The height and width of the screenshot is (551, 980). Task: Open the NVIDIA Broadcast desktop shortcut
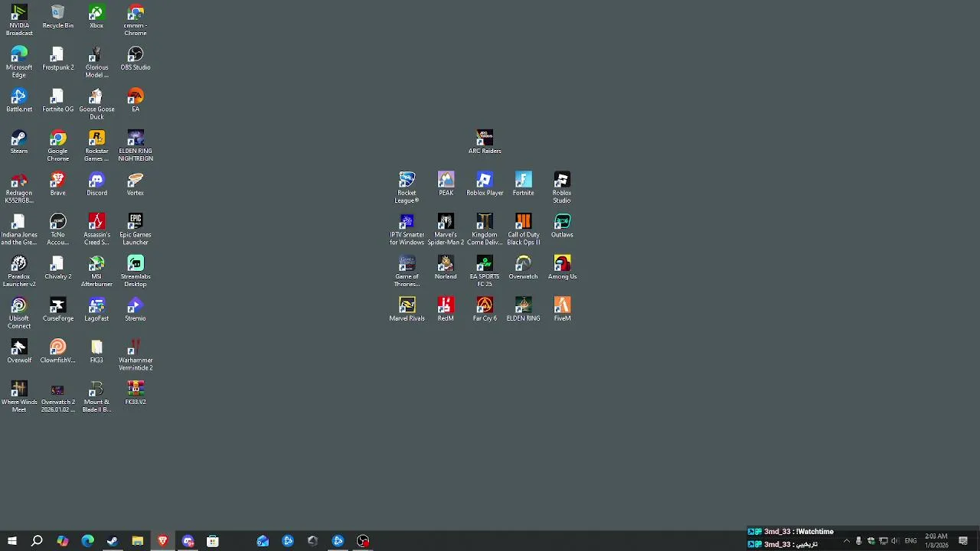point(19,20)
